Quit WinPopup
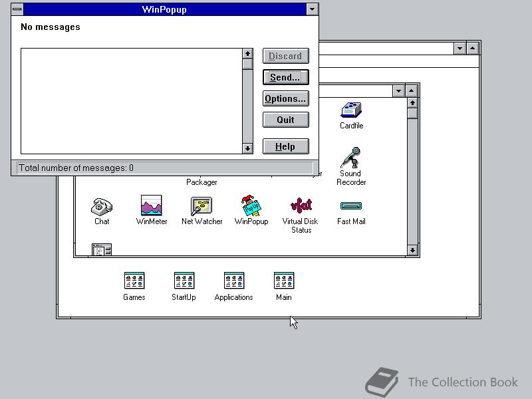 (x=285, y=120)
